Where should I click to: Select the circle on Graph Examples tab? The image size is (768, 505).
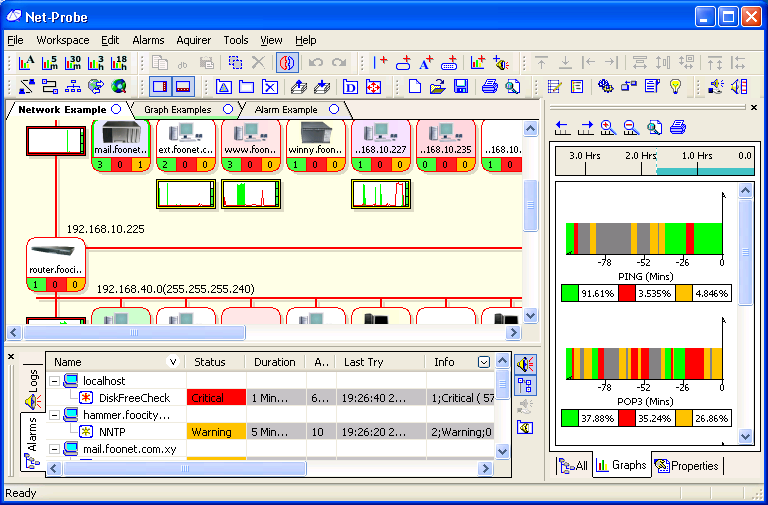tap(228, 109)
